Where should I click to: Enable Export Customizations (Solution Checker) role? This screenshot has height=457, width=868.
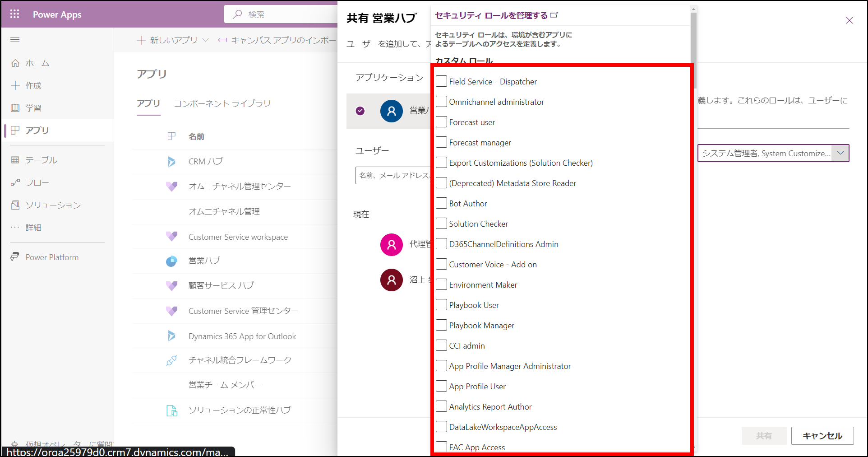coord(441,163)
